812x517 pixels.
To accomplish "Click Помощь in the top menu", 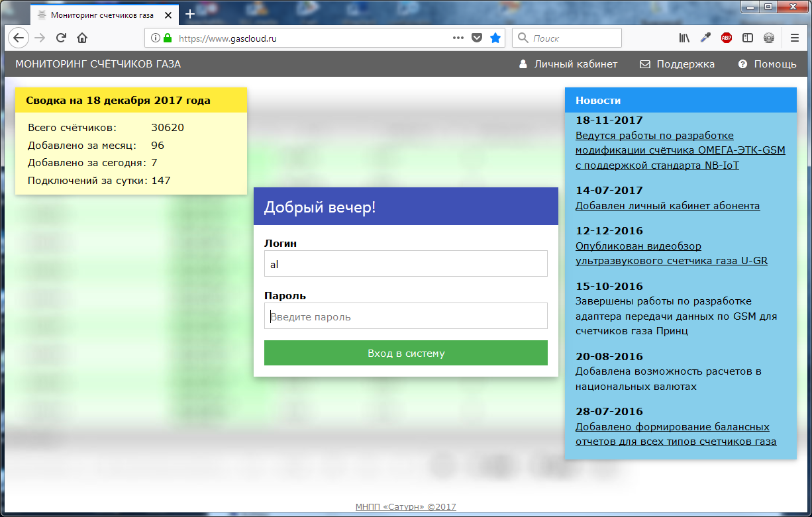I will tap(768, 64).
